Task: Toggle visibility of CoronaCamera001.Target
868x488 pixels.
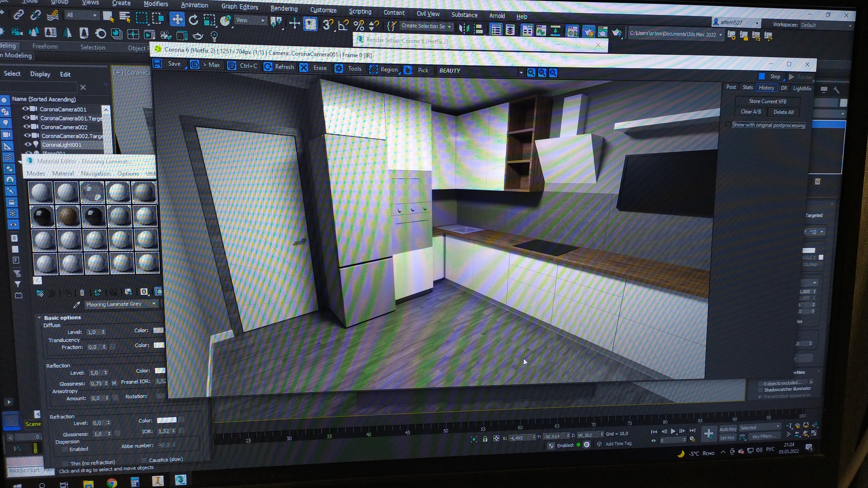Action: click(x=26, y=118)
